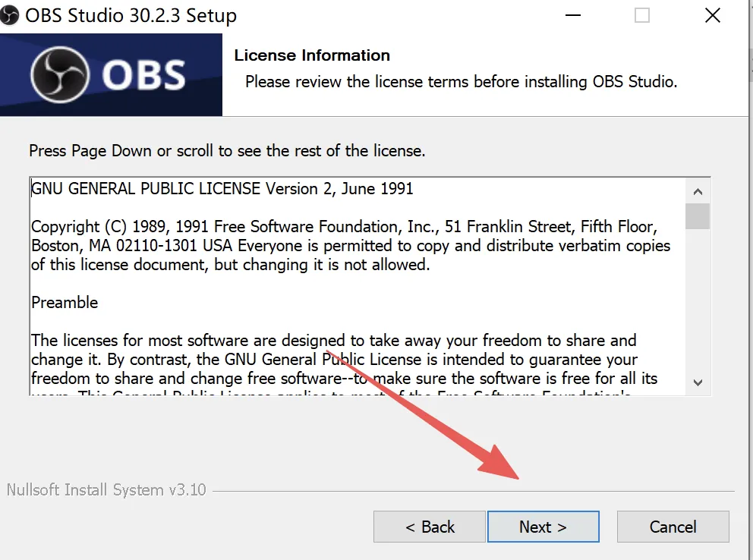753x560 pixels.
Task: Click the Preamble heading in the license text
Action: point(65,303)
